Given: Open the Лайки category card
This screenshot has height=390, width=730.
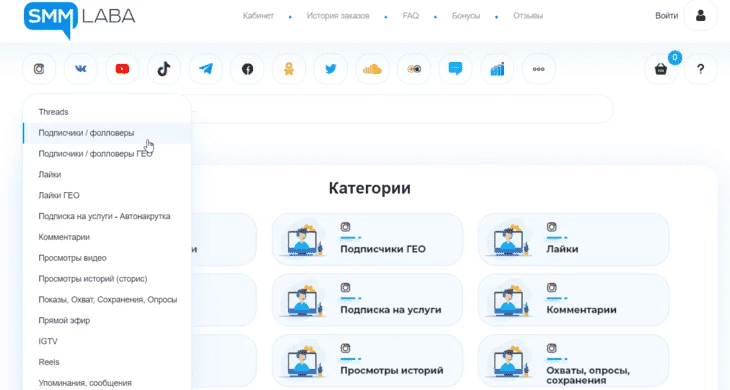Looking at the screenshot, I should tap(574, 239).
